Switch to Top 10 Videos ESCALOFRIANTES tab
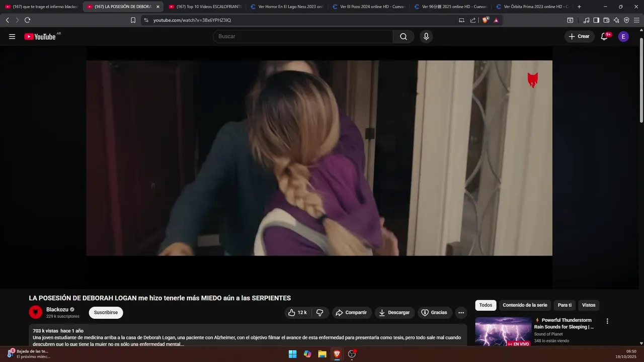Image resolution: width=644 pixels, height=362 pixels. 204,7
